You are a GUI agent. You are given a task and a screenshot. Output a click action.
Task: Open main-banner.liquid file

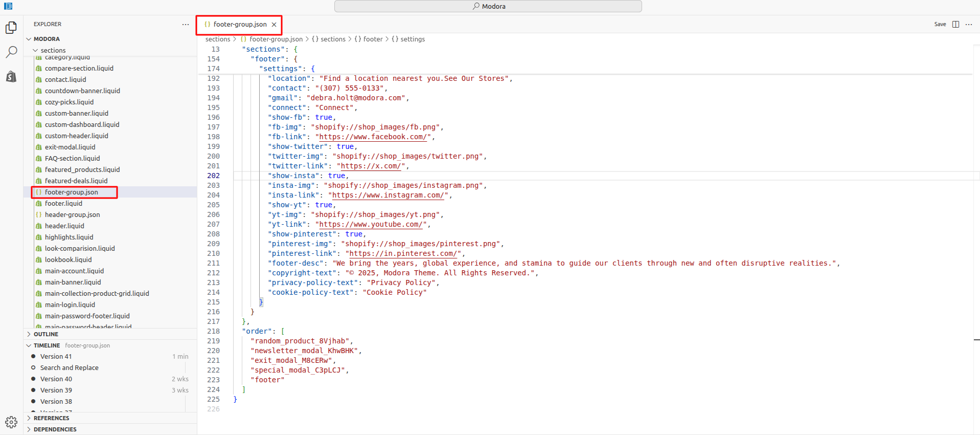tap(73, 282)
